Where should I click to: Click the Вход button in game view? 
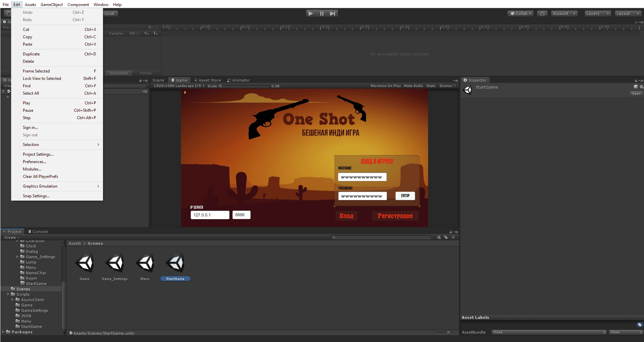(347, 216)
